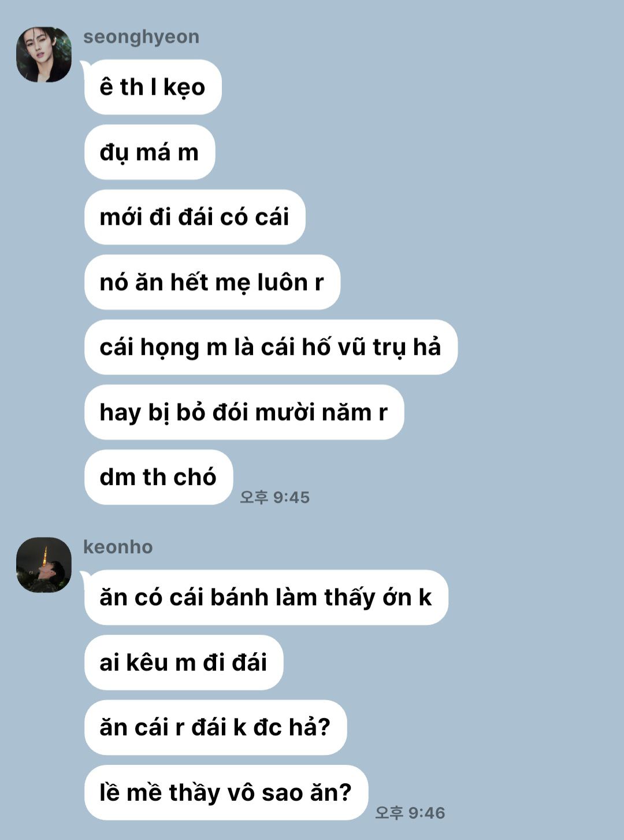Tap the word "kẹo" in first message
This screenshot has height=840, width=624.
[184, 87]
